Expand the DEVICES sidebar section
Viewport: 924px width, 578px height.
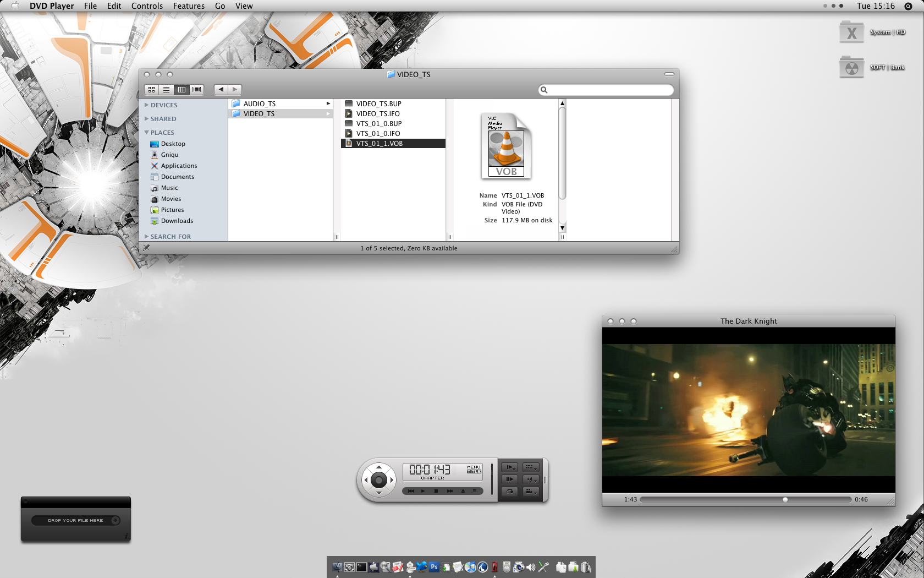pyautogui.click(x=147, y=105)
